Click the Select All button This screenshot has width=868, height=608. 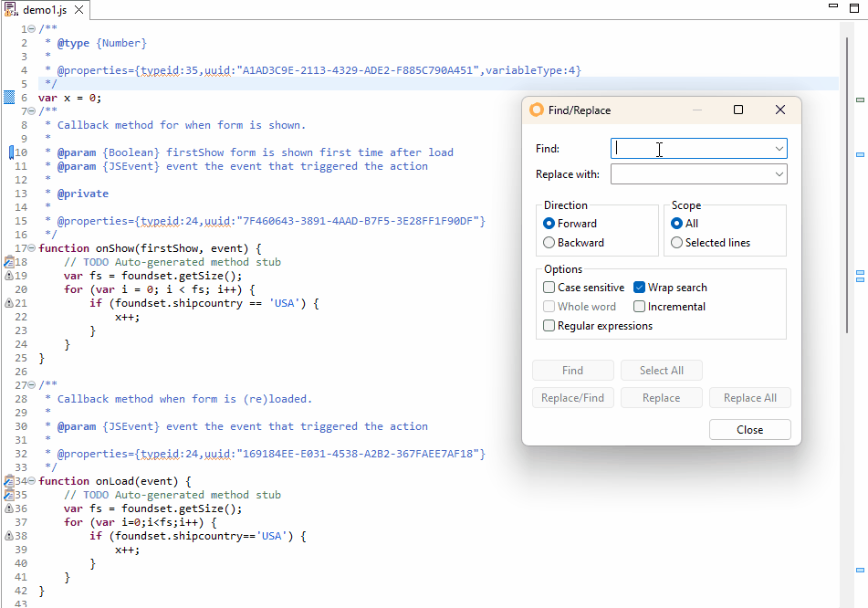(662, 371)
